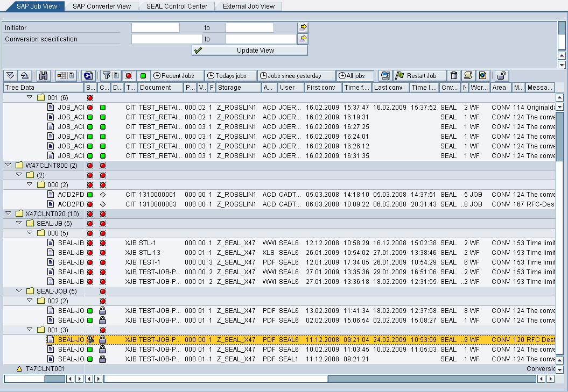Click the Set Filter funnel icon
The width and height of the screenshot is (568, 392).
(107, 76)
